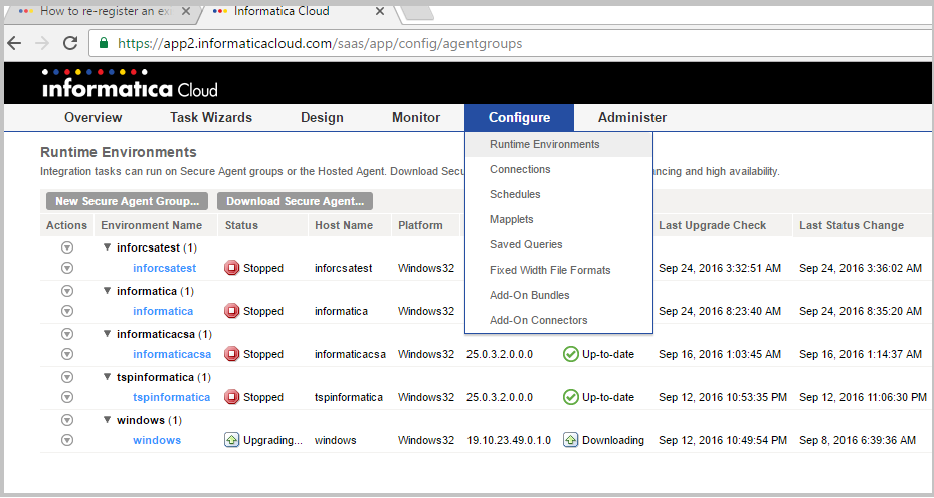The width and height of the screenshot is (934, 498).
Task: Switch to 'How to re-register' browser tab
Action: [x=104, y=11]
